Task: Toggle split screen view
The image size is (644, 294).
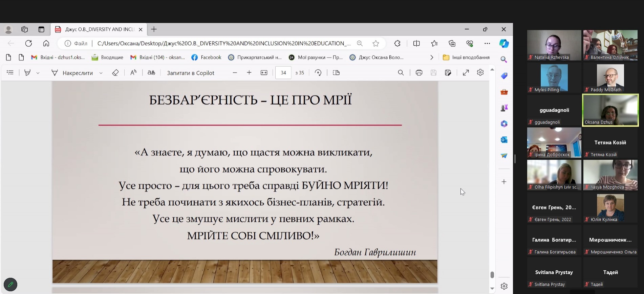Action: click(416, 44)
